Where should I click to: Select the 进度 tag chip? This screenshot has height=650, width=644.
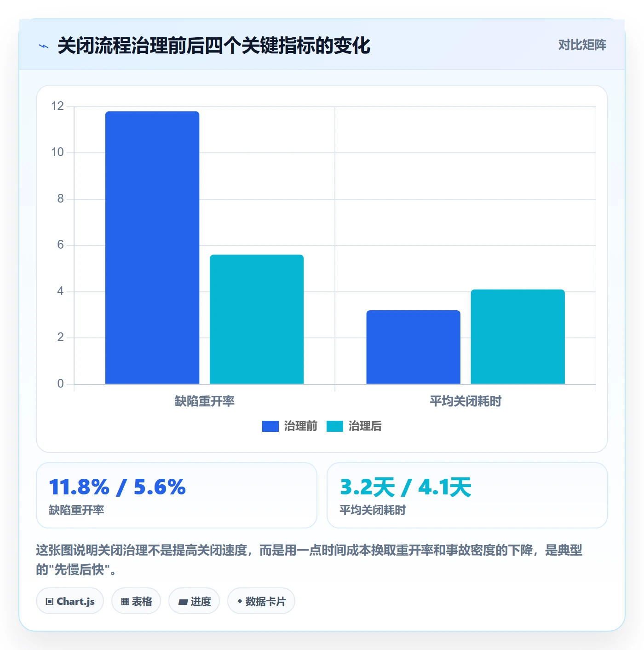(x=194, y=601)
